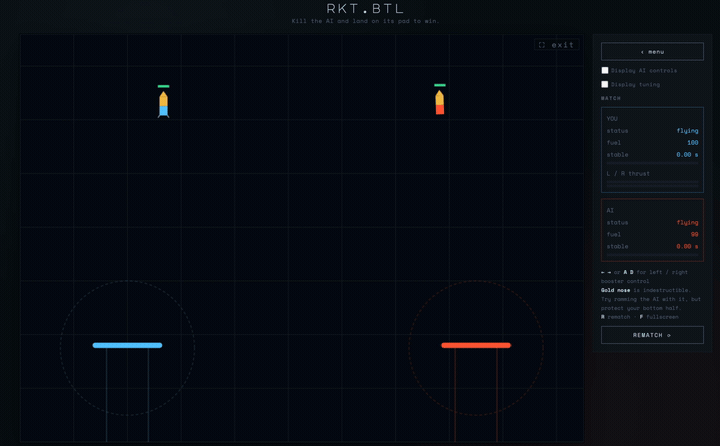Image resolution: width=720 pixels, height=446 pixels.
Task: Click the 'AI' panel heading
Action: pos(610,210)
